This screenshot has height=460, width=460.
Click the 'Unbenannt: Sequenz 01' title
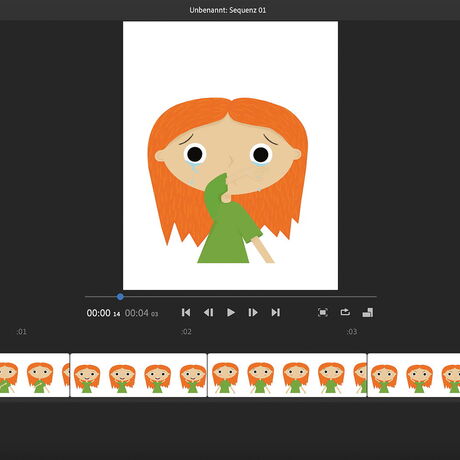(228, 10)
